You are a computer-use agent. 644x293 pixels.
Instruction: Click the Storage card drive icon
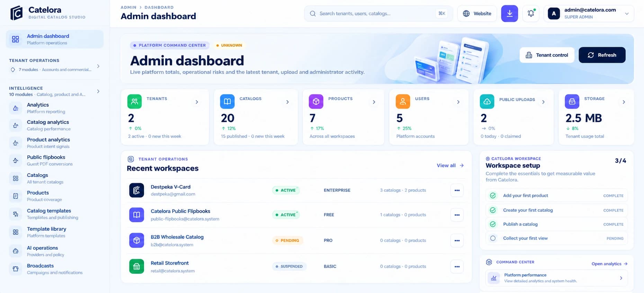(572, 102)
